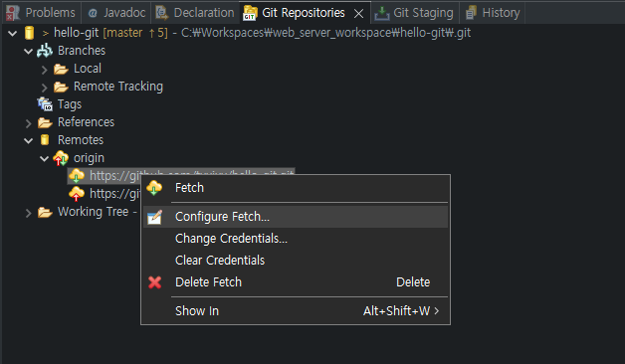Viewport: 625px width, 364px height.
Task: Click the Configure Fetch pencil icon
Action: [x=154, y=217]
